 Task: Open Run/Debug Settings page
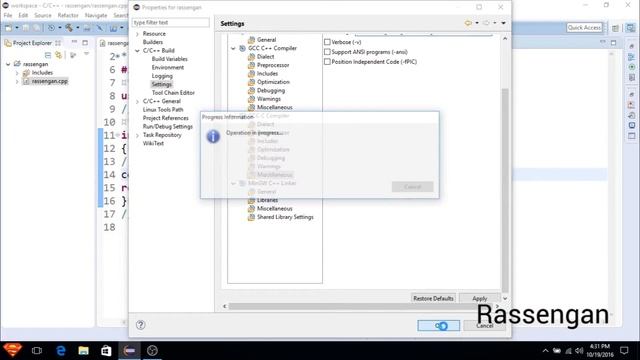click(168, 127)
